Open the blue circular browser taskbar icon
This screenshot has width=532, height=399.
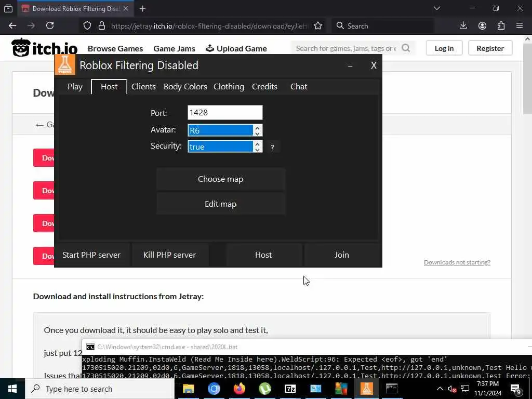[214, 389]
